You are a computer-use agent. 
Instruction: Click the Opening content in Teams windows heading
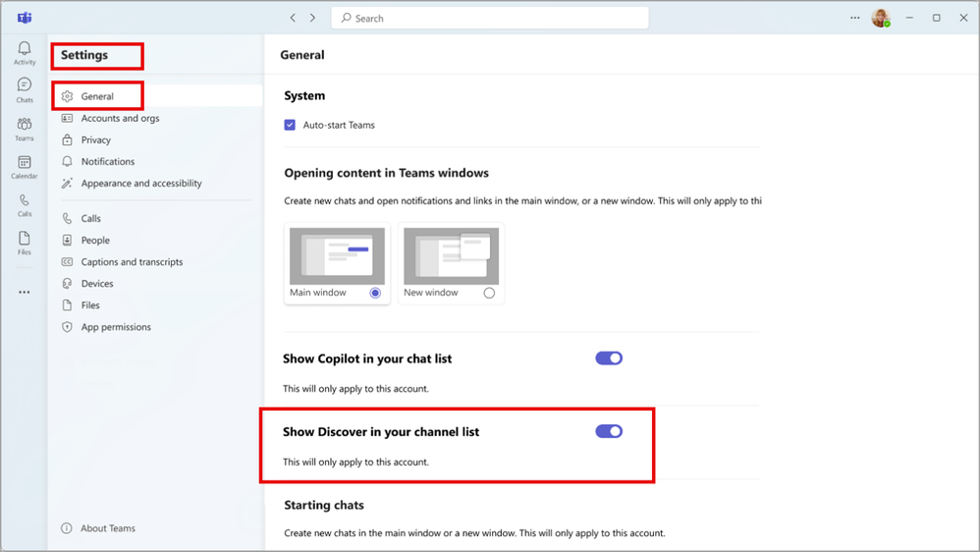point(386,173)
